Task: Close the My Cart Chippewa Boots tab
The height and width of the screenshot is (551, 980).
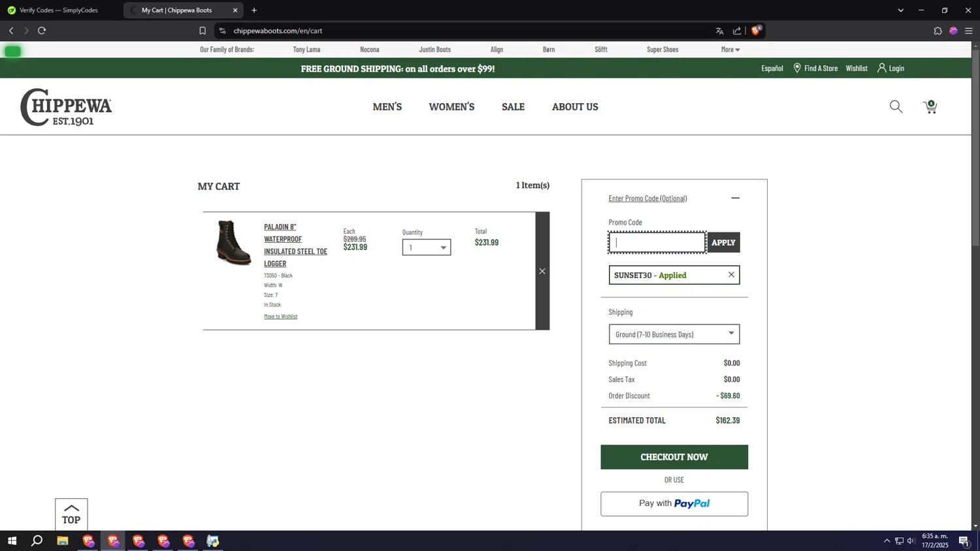Action: coord(235,10)
